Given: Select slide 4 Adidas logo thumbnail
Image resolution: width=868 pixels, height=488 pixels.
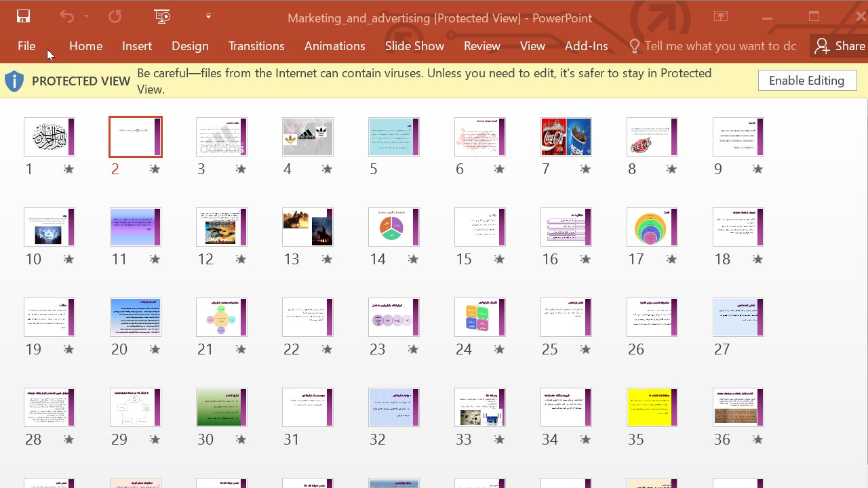Looking at the screenshot, I should click(308, 137).
